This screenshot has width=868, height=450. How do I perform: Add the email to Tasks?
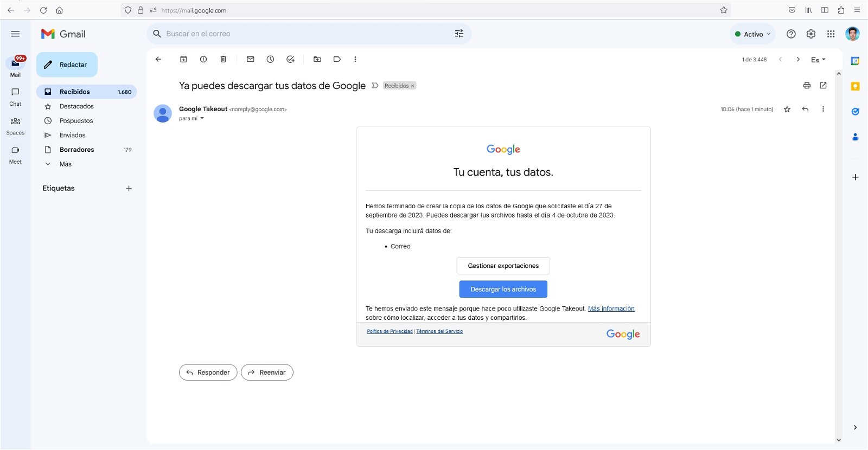tap(290, 59)
